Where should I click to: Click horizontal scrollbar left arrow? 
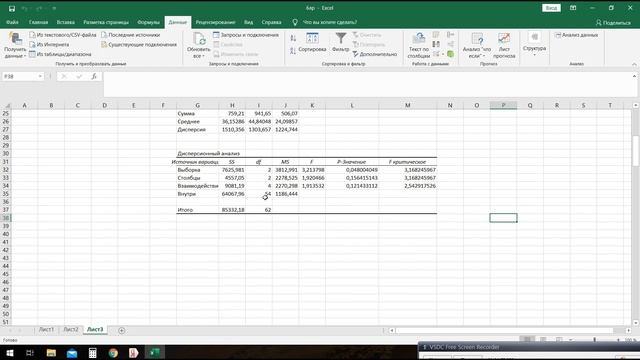(x=392, y=330)
